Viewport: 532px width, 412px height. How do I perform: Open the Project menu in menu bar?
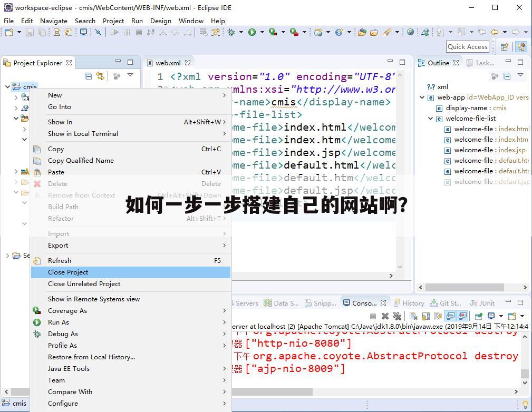coord(113,21)
